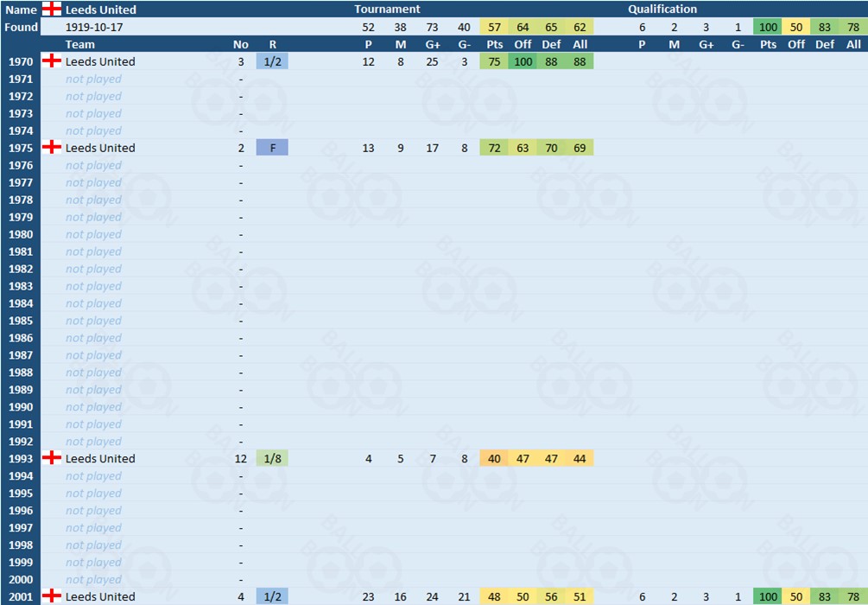Click the No column header

[240, 44]
